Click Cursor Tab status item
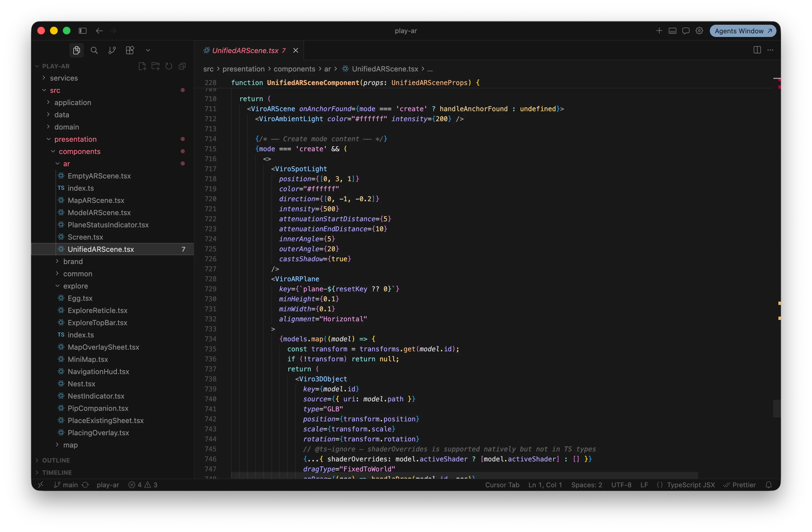This screenshot has height=532, width=812. [502, 485]
